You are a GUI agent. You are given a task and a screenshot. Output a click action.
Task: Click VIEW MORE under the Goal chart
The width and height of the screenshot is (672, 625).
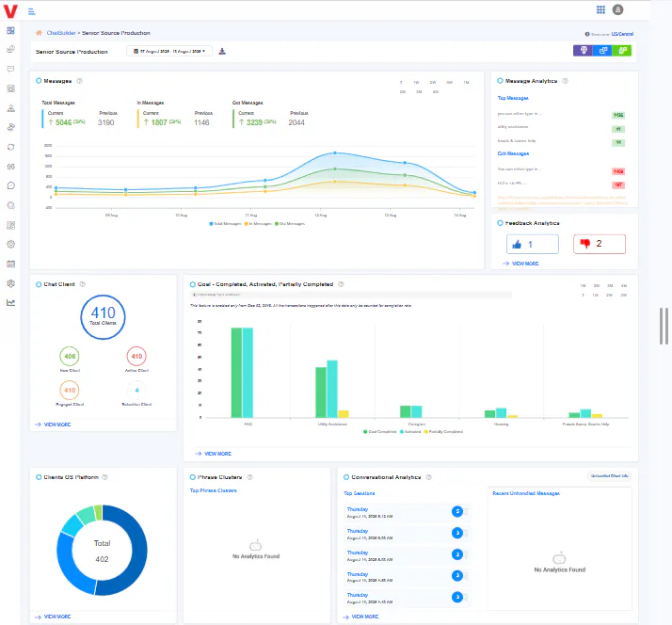217,454
